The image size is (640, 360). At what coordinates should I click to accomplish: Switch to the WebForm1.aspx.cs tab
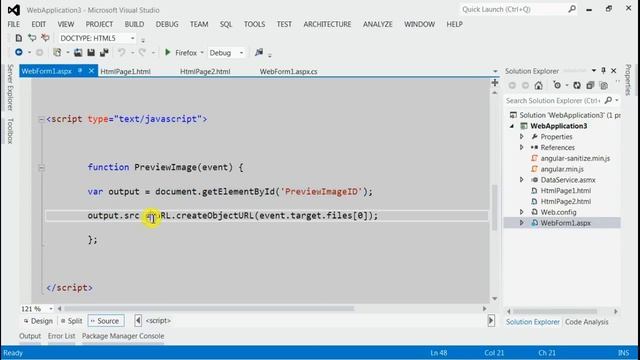(289, 71)
